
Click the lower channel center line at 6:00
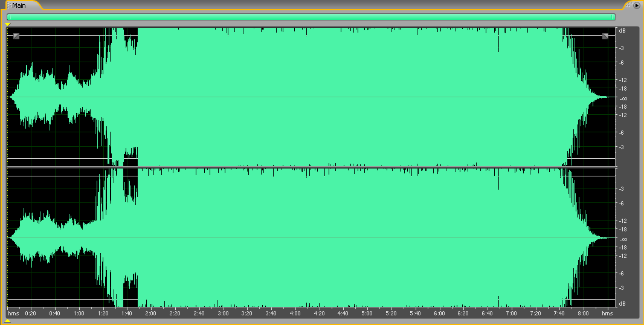[x=439, y=238]
